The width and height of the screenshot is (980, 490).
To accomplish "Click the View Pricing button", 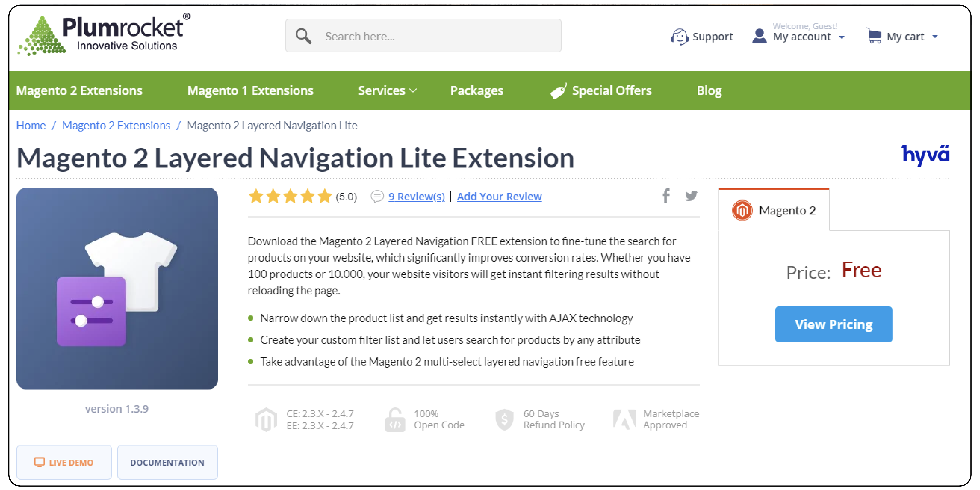I will pyautogui.click(x=833, y=324).
